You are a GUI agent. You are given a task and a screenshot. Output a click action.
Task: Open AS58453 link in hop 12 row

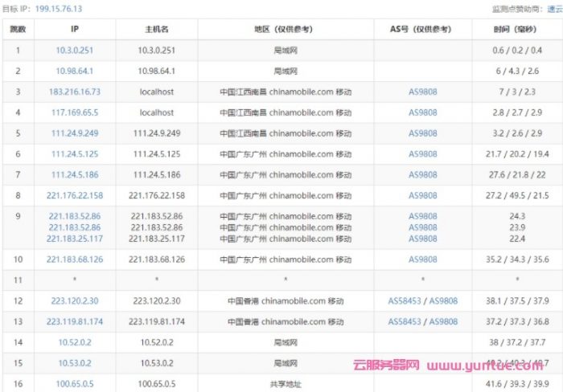click(405, 300)
